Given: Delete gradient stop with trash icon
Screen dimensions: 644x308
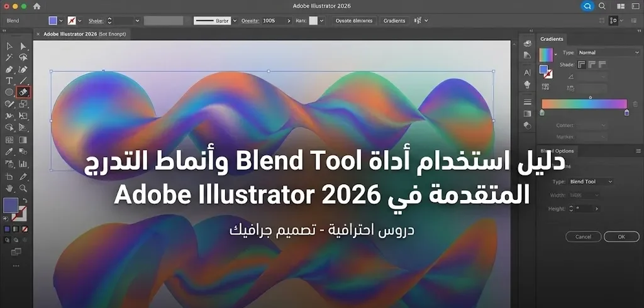Looking at the screenshot, I should click(635, 104).
